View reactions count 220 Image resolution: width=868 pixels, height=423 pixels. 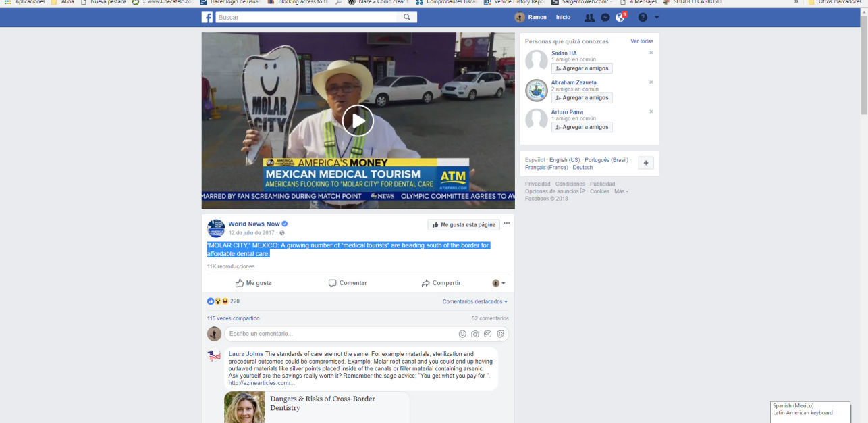coord(235,301)
